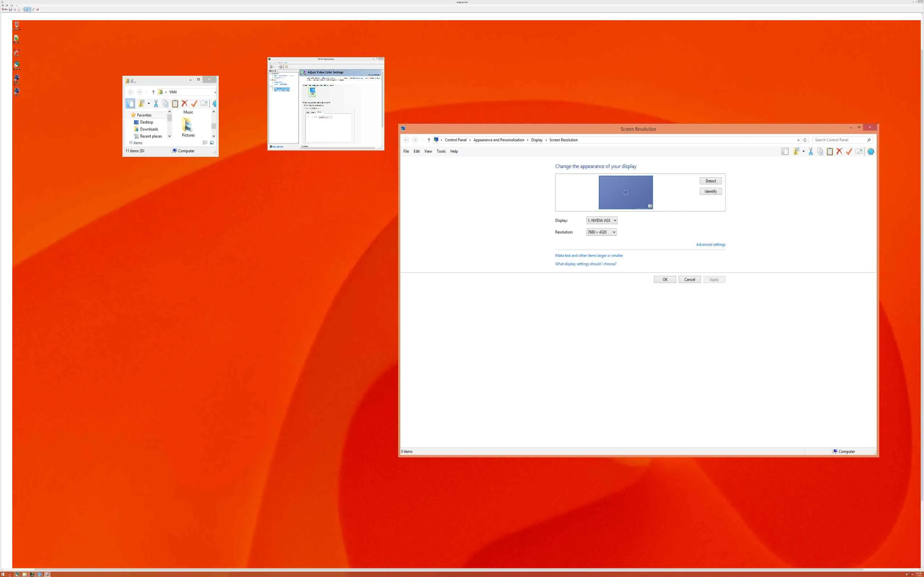924x577 pixels.
Task: Switch VM4 window to details list view
Action: [205, 143]
